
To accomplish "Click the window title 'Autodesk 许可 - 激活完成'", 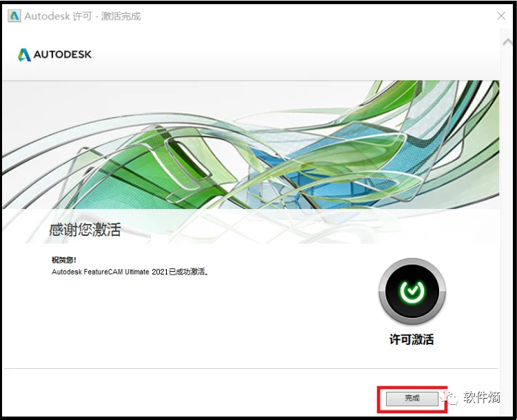I will pyautogui.click(x=83, y=16).
